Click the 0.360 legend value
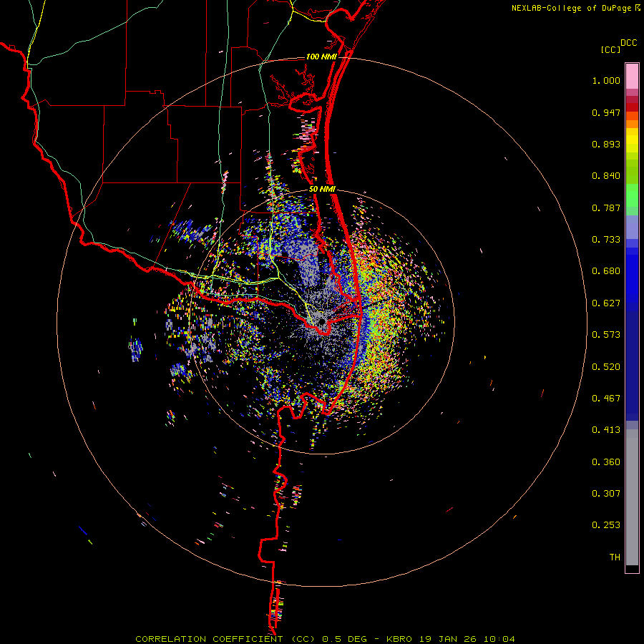 (606, 462)
